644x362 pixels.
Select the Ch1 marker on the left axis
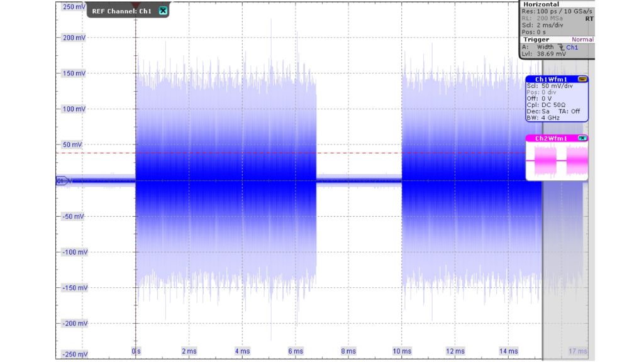click(61, 182)
